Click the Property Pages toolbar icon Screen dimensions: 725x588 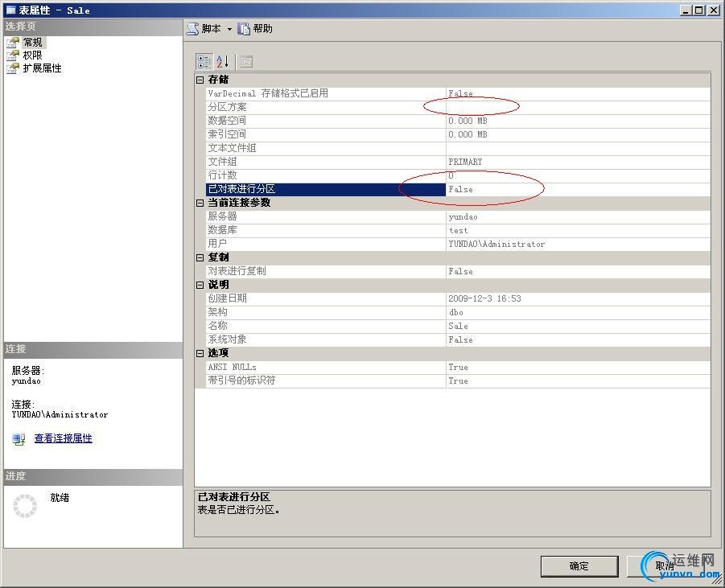point(245,61)
